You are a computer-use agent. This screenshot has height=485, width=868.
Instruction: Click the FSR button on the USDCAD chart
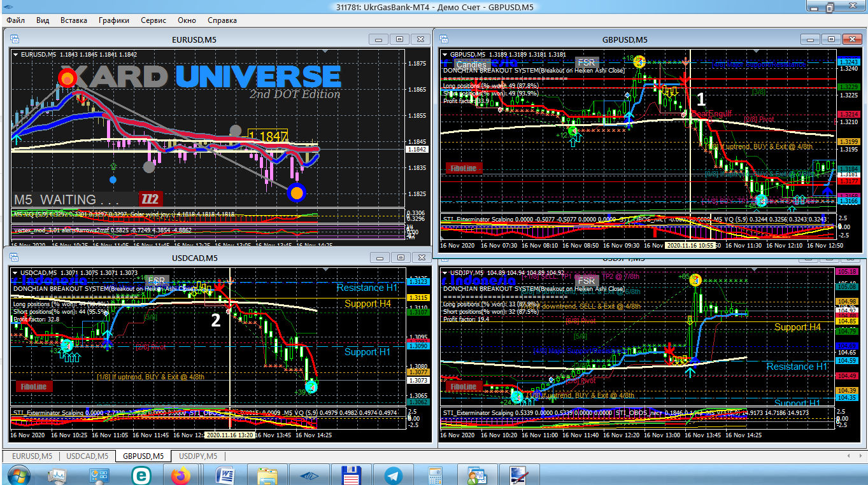[156, 281]
